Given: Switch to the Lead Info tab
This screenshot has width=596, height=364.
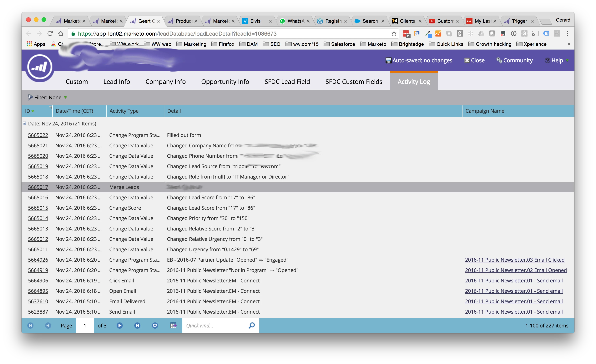Looking at the screenshot, I should tap(117, 82).
